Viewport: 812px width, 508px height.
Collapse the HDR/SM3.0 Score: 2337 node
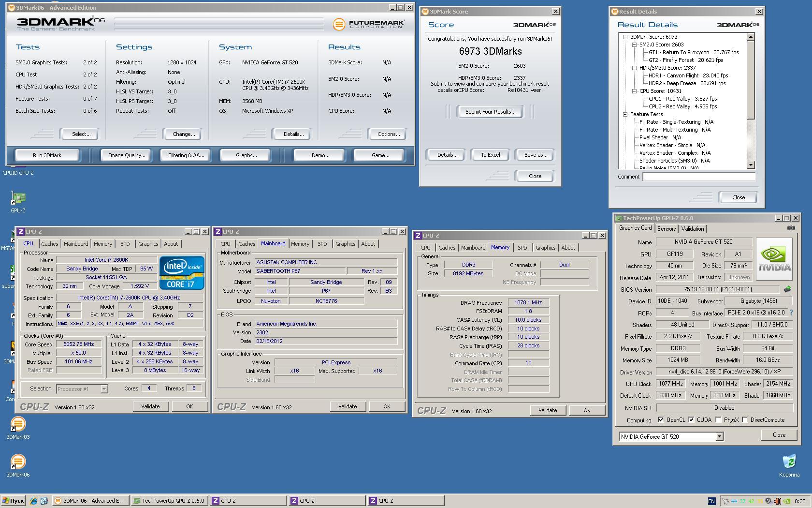[634, 68]
